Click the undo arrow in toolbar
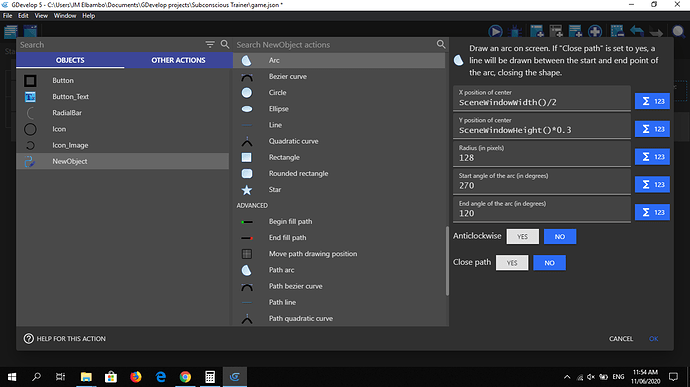The height and width of the screenshot is (387, 690). pyautogui.click(x=637, y=31)
